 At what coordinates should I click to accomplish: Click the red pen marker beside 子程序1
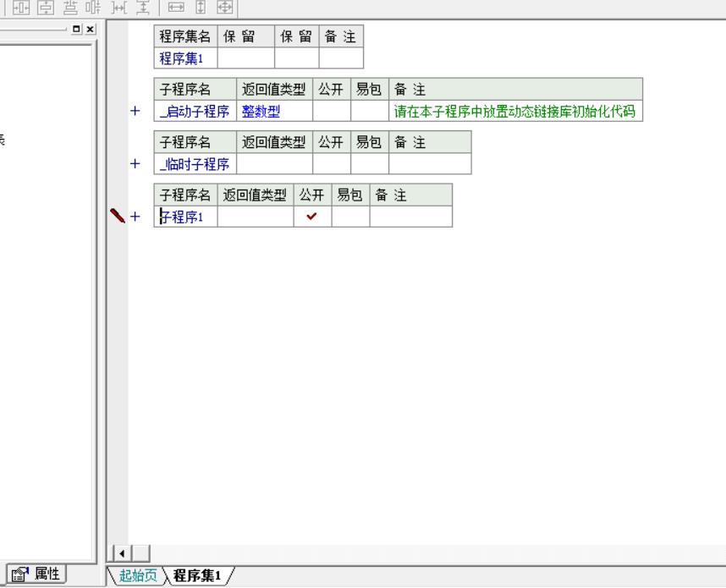(x=118, y=215)
